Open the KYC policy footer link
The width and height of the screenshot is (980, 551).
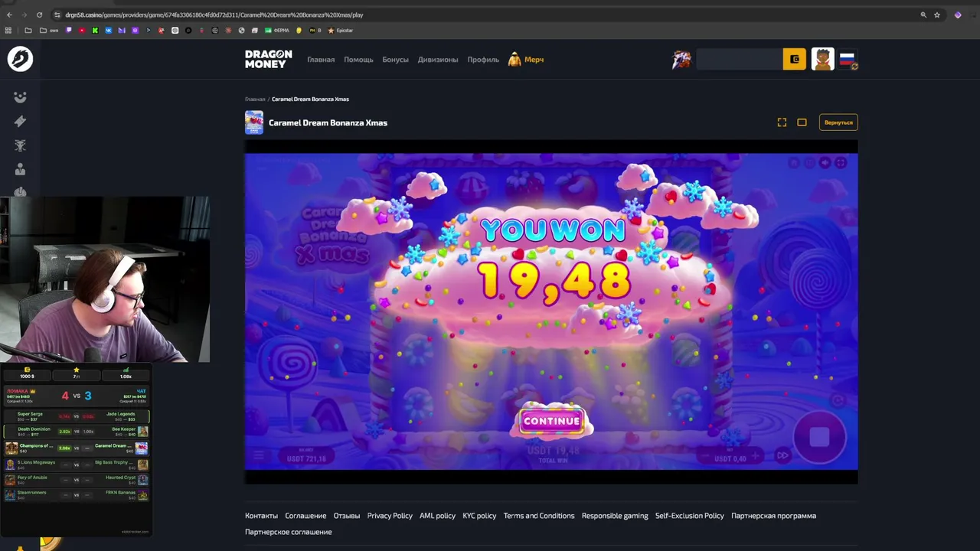click(x=479, y=516)
